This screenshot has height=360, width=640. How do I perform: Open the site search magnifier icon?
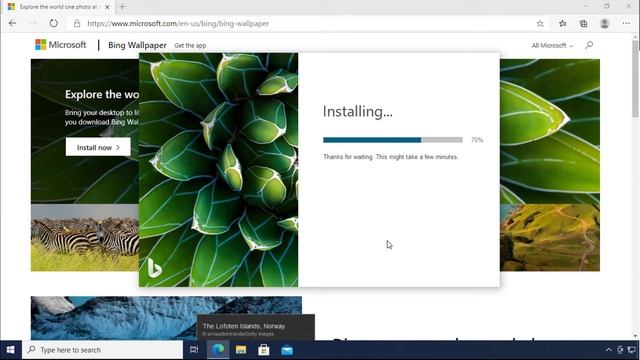[x=589, y=45]
